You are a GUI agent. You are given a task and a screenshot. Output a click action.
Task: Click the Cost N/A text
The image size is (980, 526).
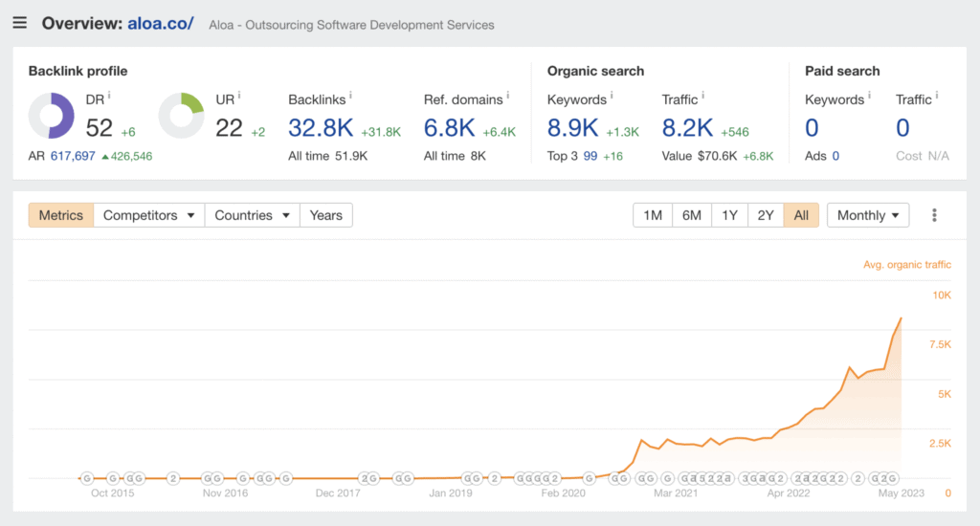click(x=923, y=156)
